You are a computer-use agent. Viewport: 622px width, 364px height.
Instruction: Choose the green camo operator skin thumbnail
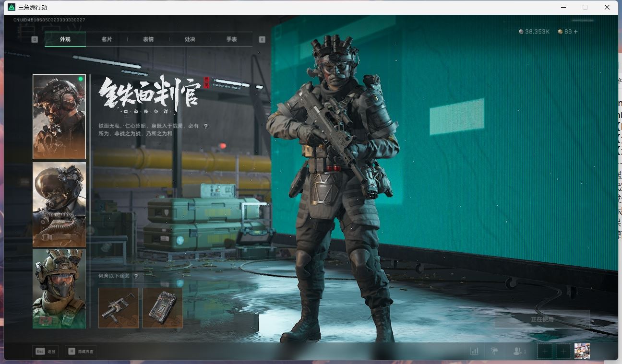click(x=59, y=289)
